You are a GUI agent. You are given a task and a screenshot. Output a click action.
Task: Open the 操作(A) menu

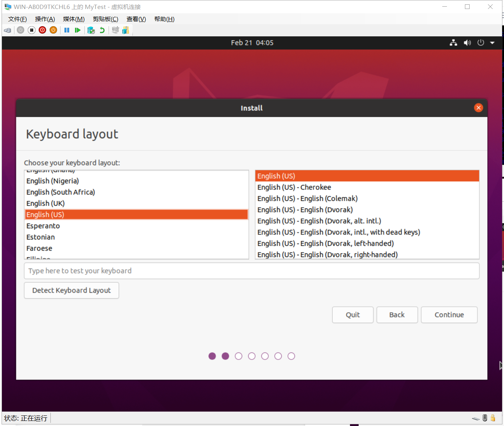click(45, 19)
